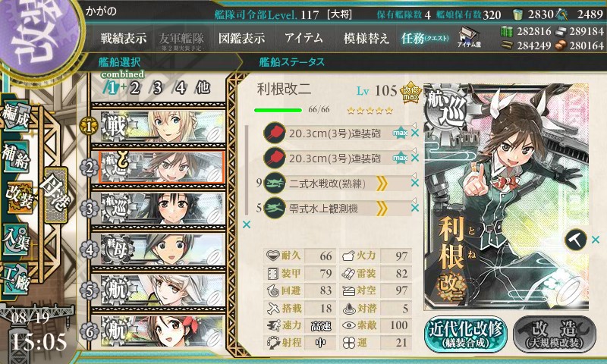Open the 工廠 factory side icon

coord(16,278)
